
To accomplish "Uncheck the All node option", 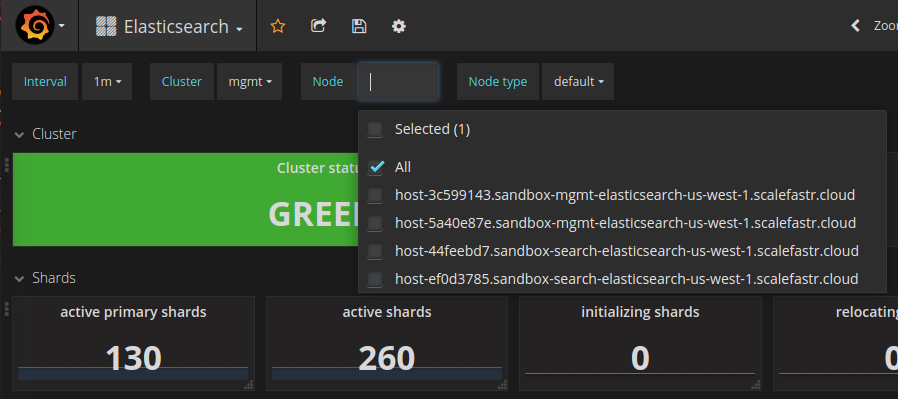I will point(376,167).
